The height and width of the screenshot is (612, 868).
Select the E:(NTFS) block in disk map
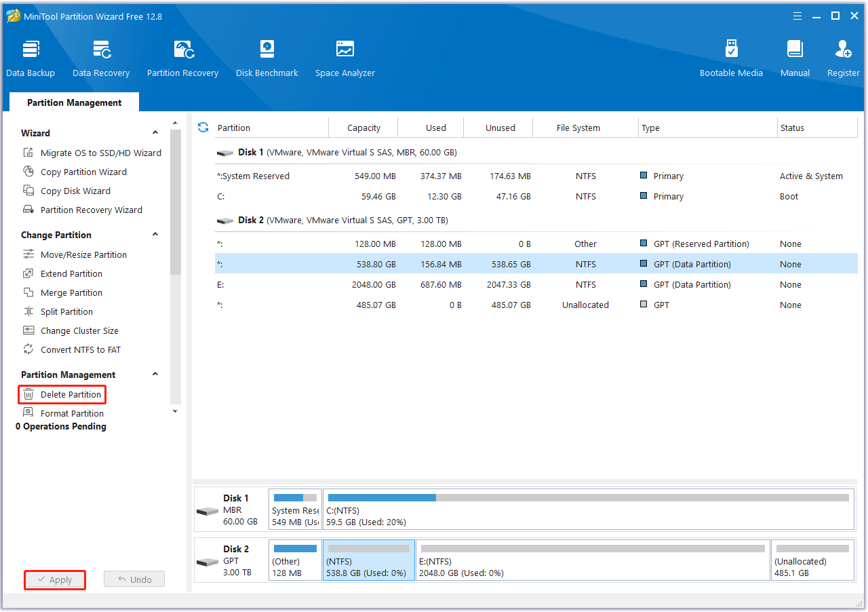point(593,560)
